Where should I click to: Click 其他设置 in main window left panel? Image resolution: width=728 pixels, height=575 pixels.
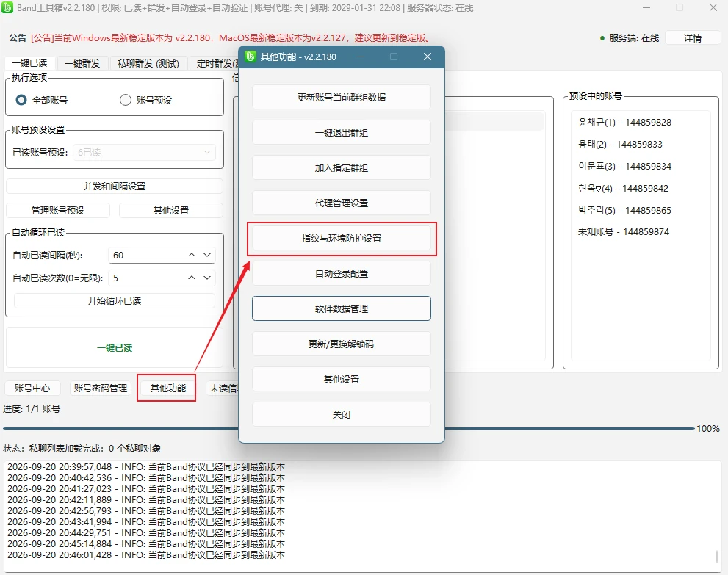(x=171, y=210)
